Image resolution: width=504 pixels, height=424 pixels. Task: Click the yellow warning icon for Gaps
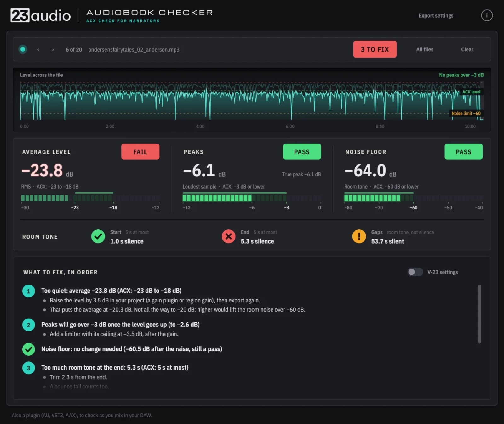click(x=359, y=236)
